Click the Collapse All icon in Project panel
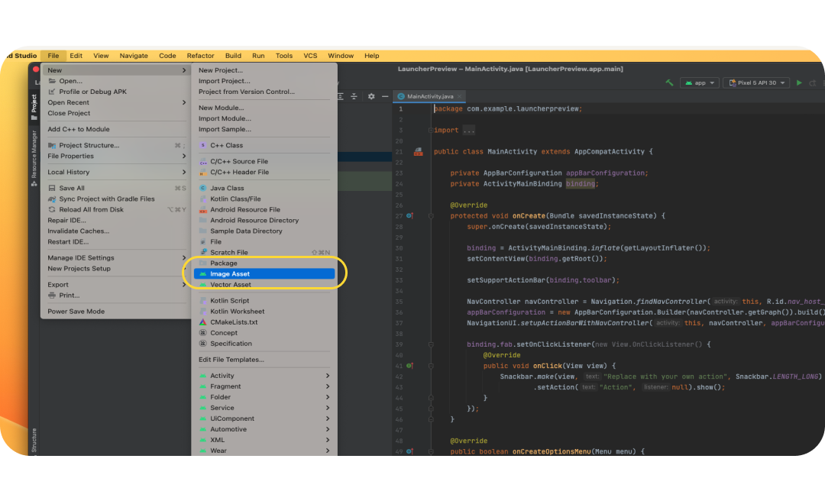 tap(354, 96)
